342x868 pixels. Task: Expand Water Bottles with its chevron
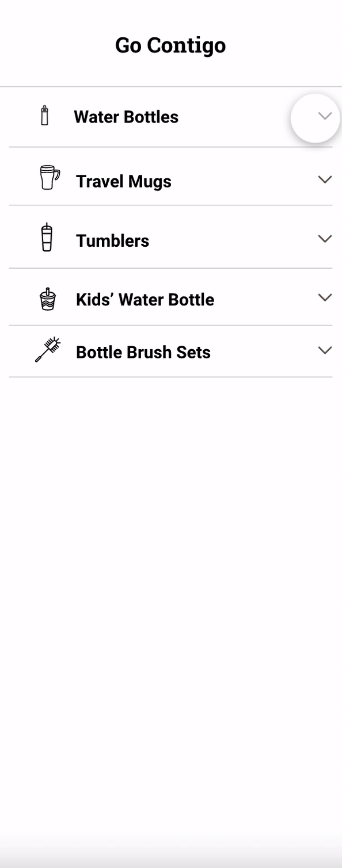pos(325,116)
